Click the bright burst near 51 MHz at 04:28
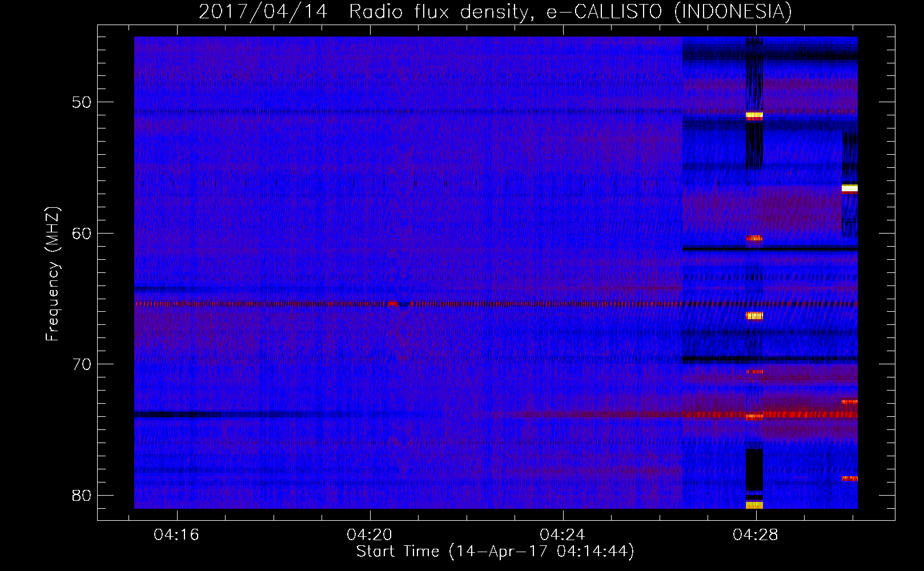Screen dimensions: 924x571 tap(754, 116)
